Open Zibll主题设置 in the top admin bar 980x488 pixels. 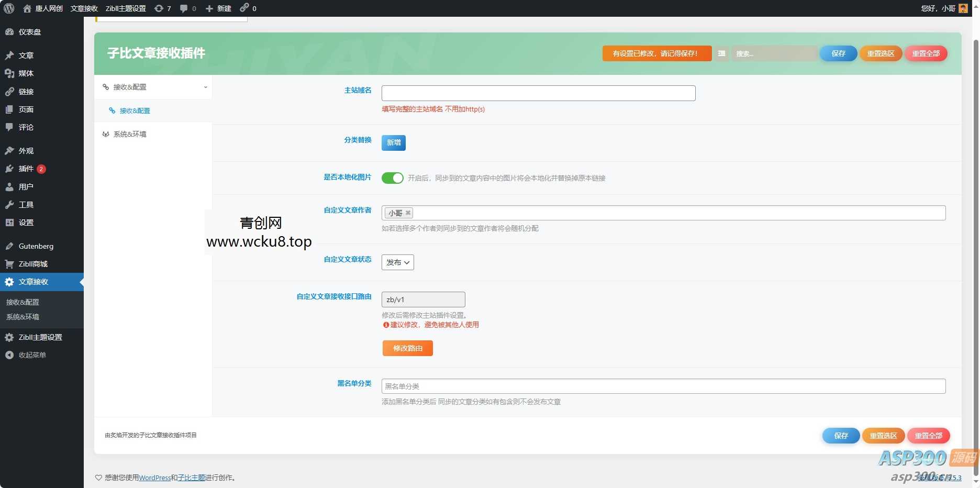[x=126, y=8]
